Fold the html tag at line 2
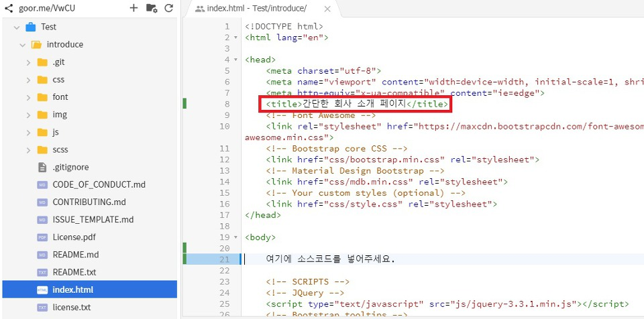The height and width of the screenshot is (319, 644). (235, 38)
